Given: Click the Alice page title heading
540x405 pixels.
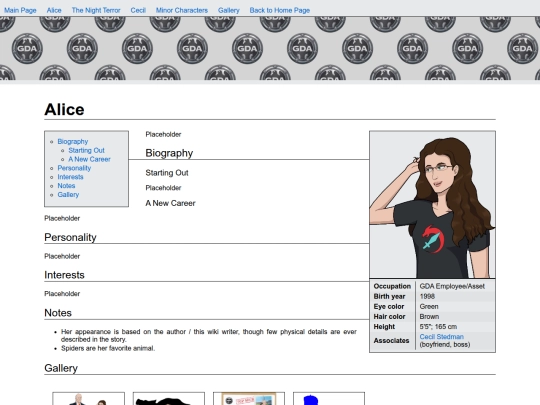Looking at the screenshot, I should [64, 110].
